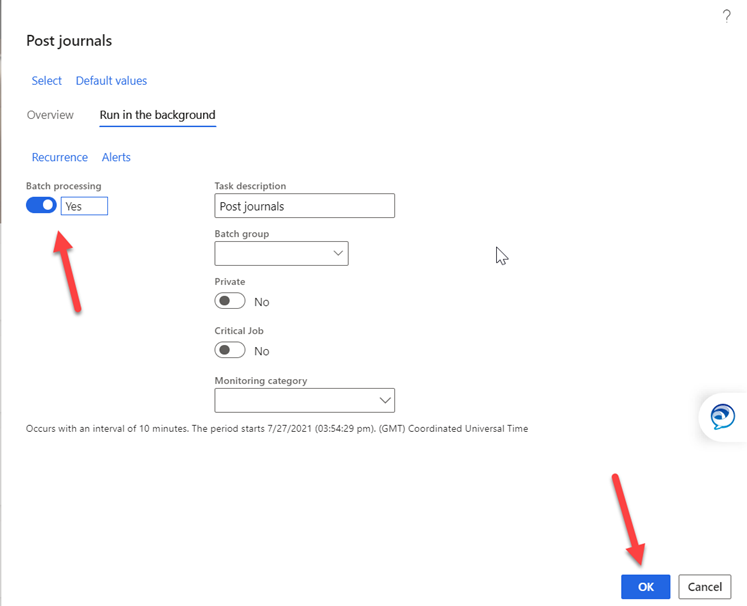
Task: Open the Select link
Action: [47, 81]
